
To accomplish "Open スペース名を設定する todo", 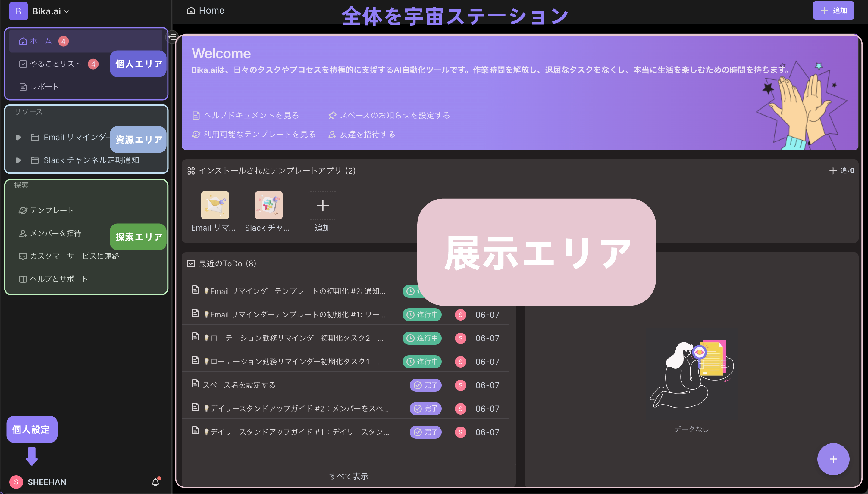I will [x=239, y=385].
